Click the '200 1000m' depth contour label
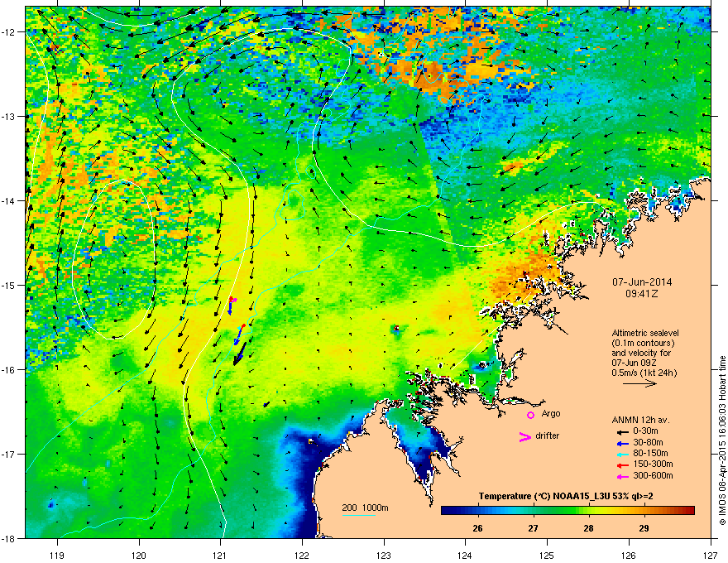This screenshot has width=728, height=563. coord(365,508)
